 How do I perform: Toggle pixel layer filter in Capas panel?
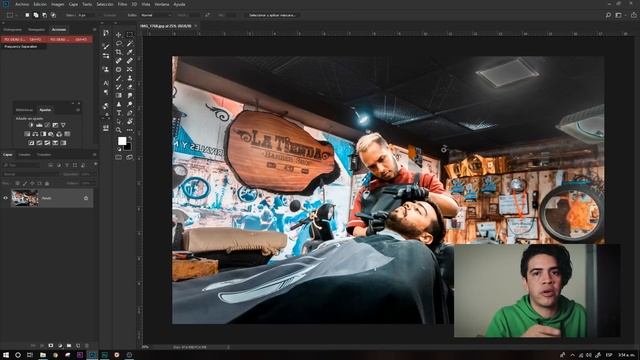(x=51, y=165)
